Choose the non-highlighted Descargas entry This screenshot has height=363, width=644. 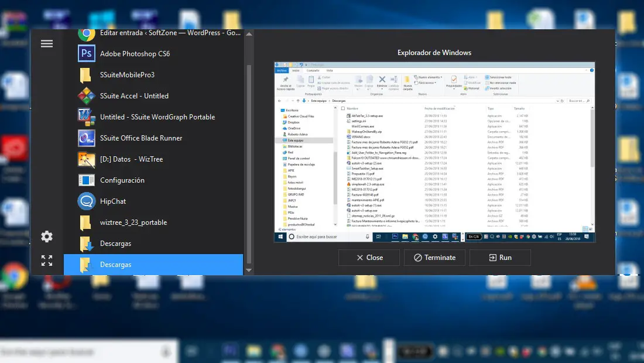tap(115, 244)
